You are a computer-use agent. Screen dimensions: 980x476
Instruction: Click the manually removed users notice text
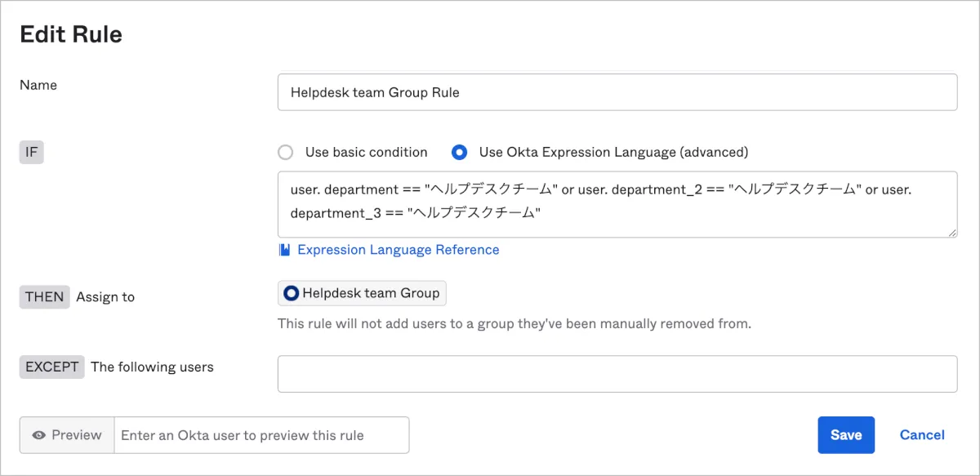coord(514,323)
